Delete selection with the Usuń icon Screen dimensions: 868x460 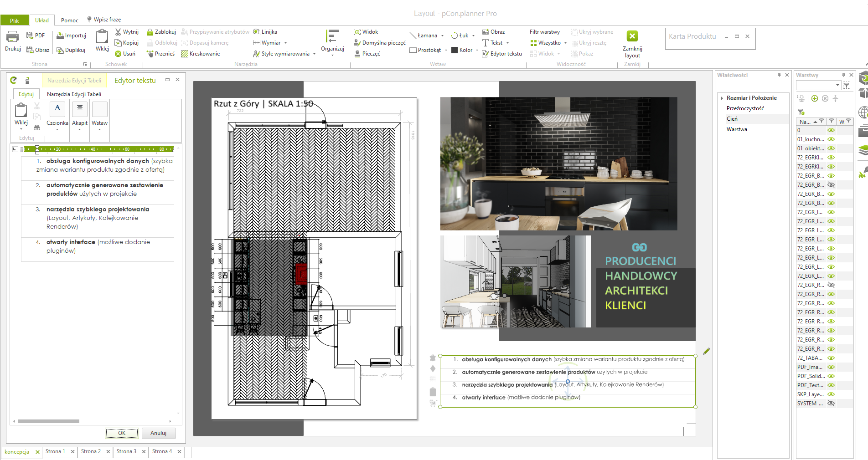click(x=118, y=54)
